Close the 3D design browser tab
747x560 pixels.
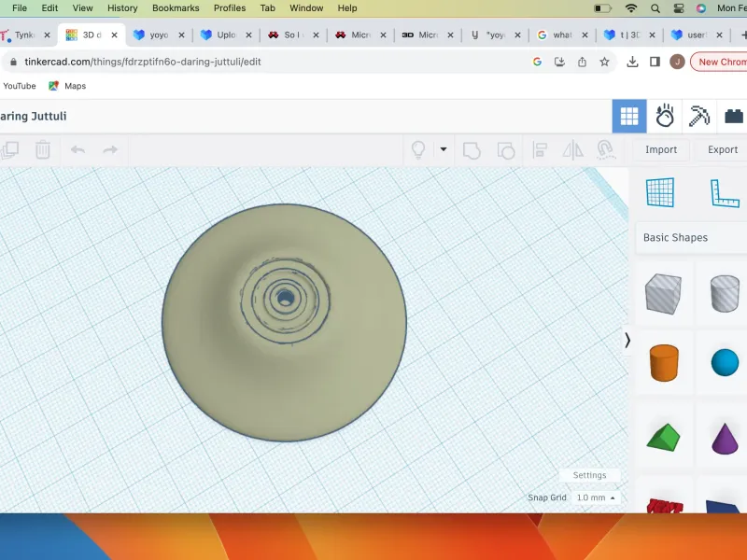pos(114,35)
